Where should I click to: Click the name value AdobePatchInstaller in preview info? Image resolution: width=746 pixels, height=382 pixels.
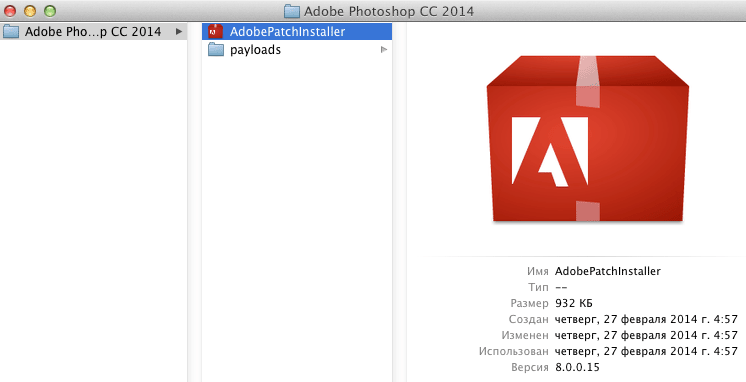(x=608, y=271)
